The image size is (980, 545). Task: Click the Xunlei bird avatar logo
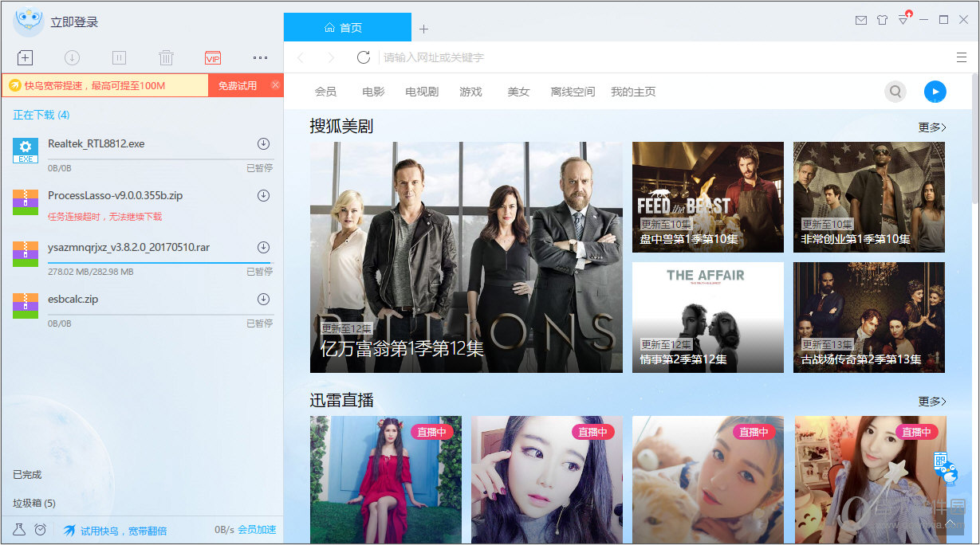[29, 22]
